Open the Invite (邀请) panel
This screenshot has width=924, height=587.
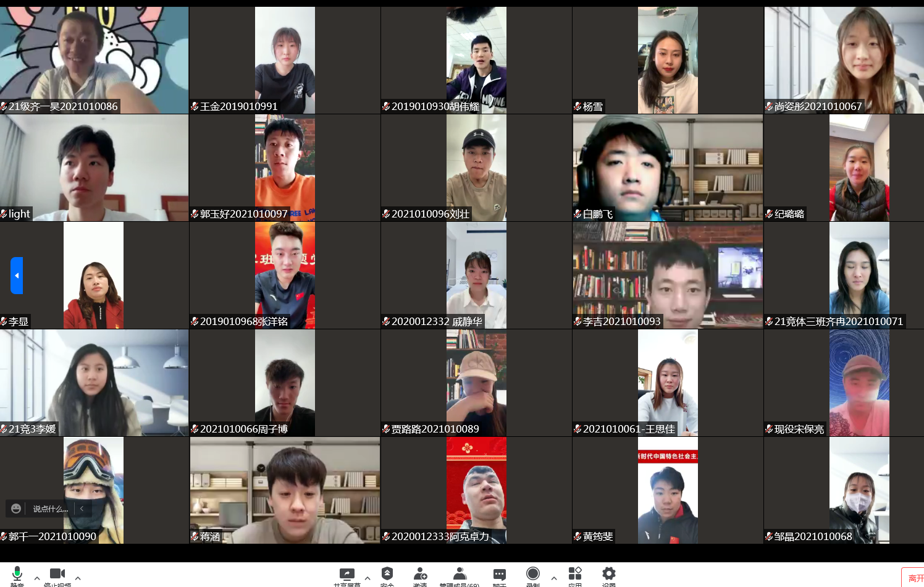420,575
